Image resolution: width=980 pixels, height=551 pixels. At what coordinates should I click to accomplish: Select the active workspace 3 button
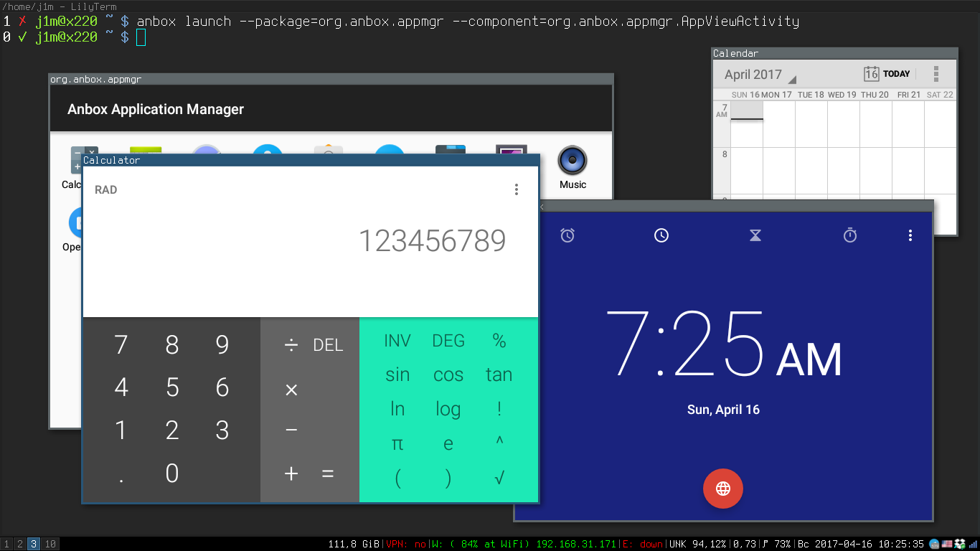tap(34, 545)
